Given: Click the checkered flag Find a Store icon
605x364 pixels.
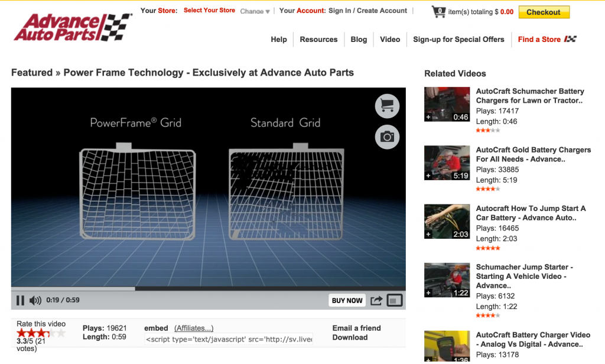Looking at the screenshot, I should pos(570,39).
